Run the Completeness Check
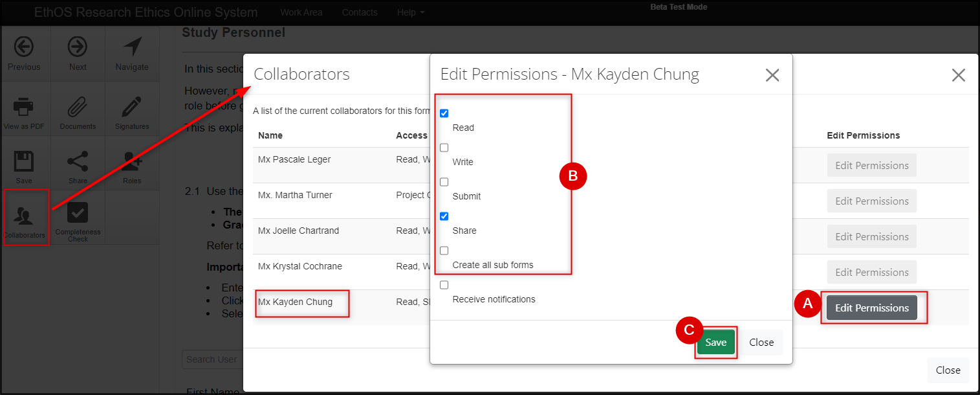This screenshot has width=980, height=395. point(78,214)
